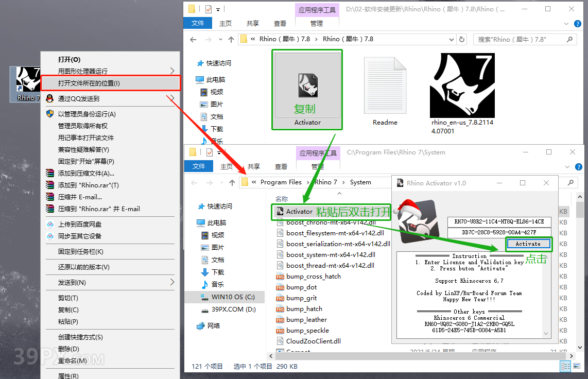The height and width of the screenshot is (379, 588).
Task: Open help in the Rhino 7 System window
Action: click(x=579, y=167)
